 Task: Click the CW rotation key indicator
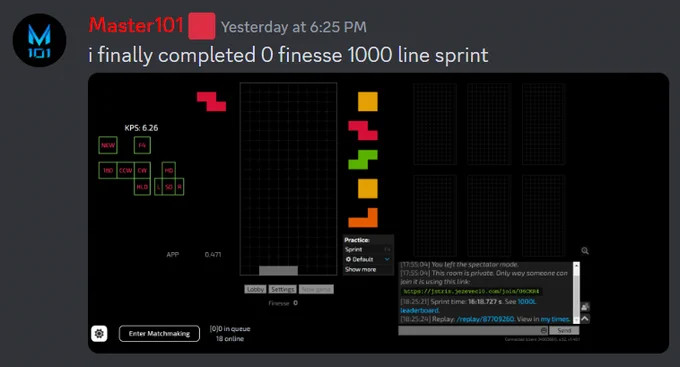coord(142,170)
